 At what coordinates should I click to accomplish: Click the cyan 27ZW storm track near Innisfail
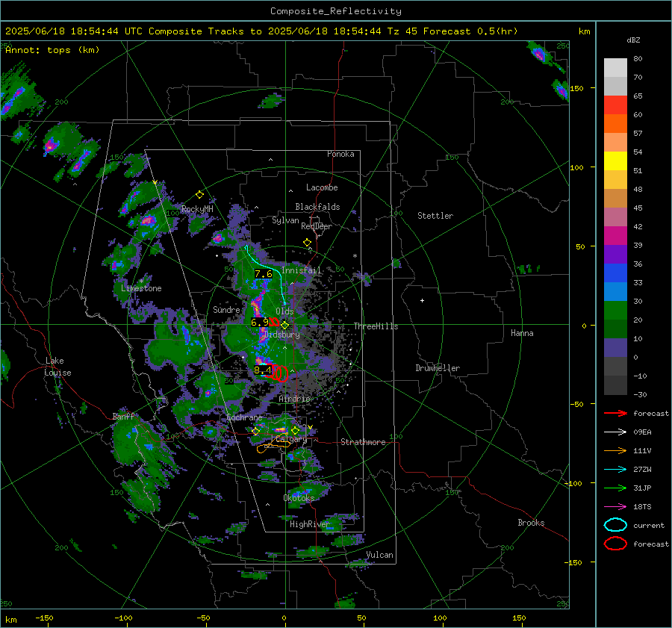(266, 273)
